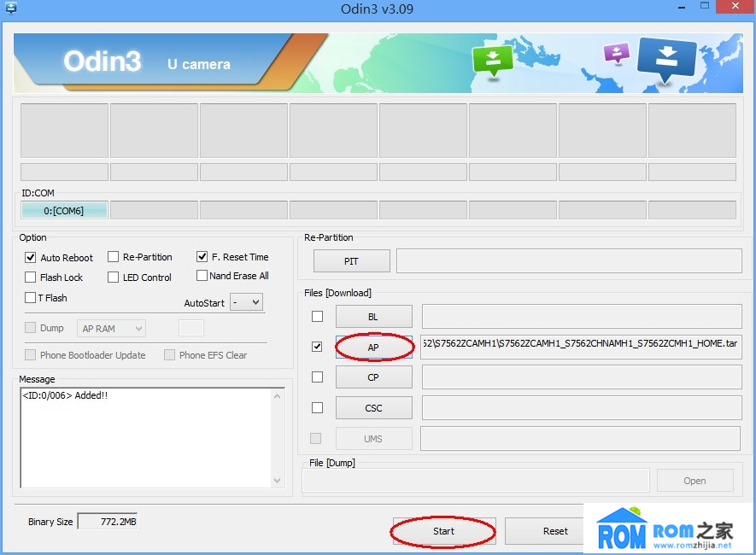Enable the Re-Partition checkbox
Image resolution: width=756 pixels, height=555 pixels.
coord(113,257)
